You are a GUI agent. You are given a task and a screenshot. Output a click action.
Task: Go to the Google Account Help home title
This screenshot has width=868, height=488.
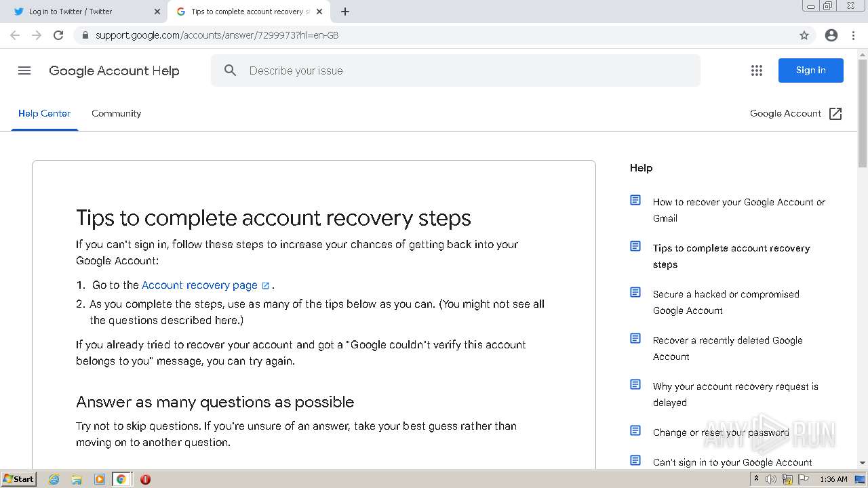coord(114,70)
